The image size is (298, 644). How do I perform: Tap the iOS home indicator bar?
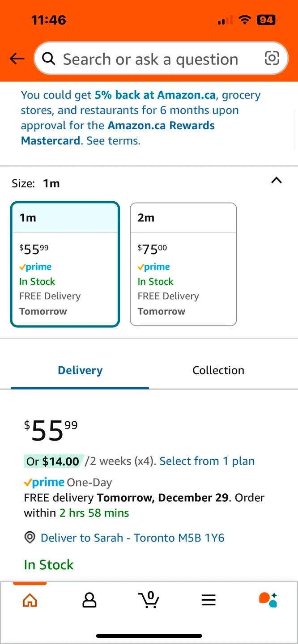(149, 636)
